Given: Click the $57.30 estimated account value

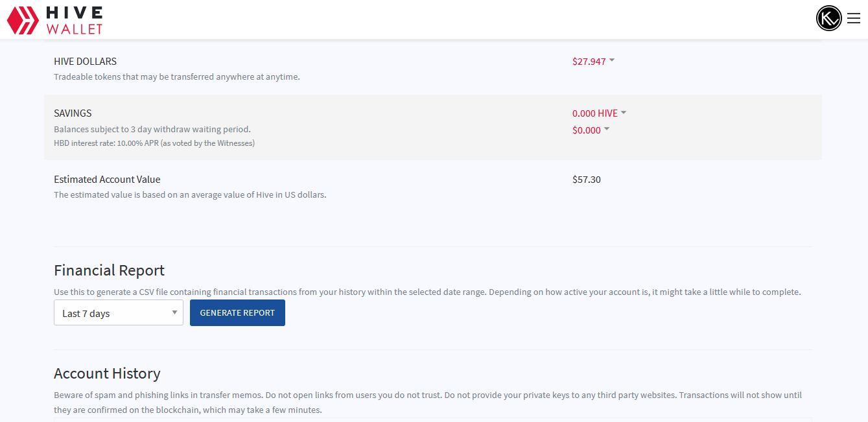Looking at the screenshot, I should click(586, 180).
